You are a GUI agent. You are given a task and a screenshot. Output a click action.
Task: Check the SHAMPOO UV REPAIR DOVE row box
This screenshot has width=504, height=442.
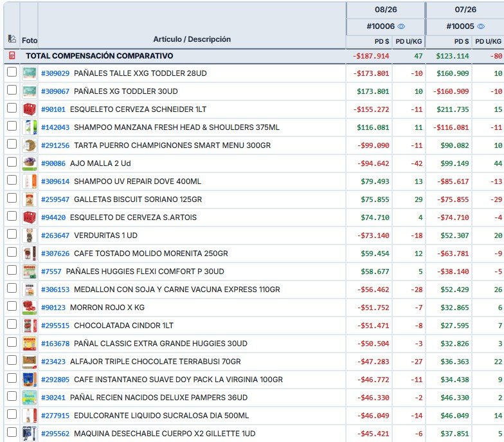tap(12, 180)
